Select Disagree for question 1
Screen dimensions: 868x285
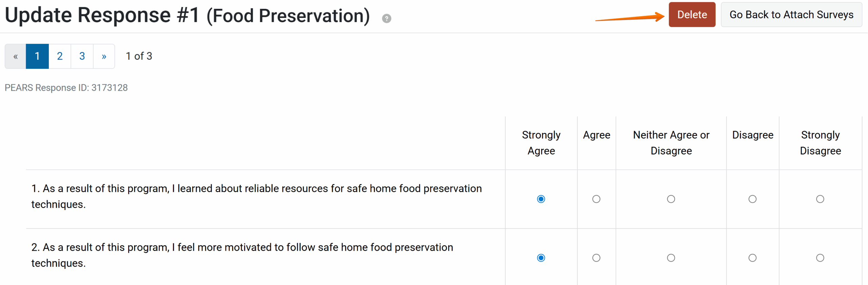coord(752,199)
